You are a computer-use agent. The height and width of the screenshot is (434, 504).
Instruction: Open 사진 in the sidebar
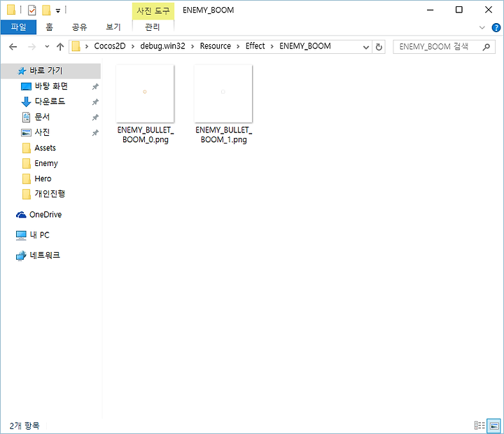(x=42, y=132)
